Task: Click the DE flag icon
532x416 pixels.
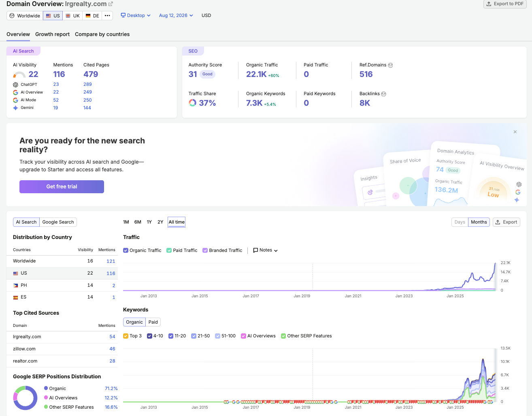Action: click(88, 16)
